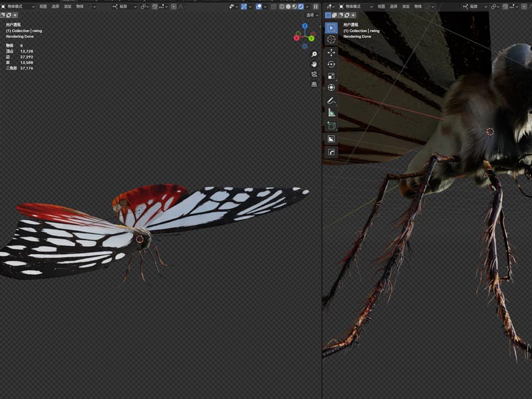The image size is (532, 399).
Task: Select the Measure tool
Action: (331, 113)
